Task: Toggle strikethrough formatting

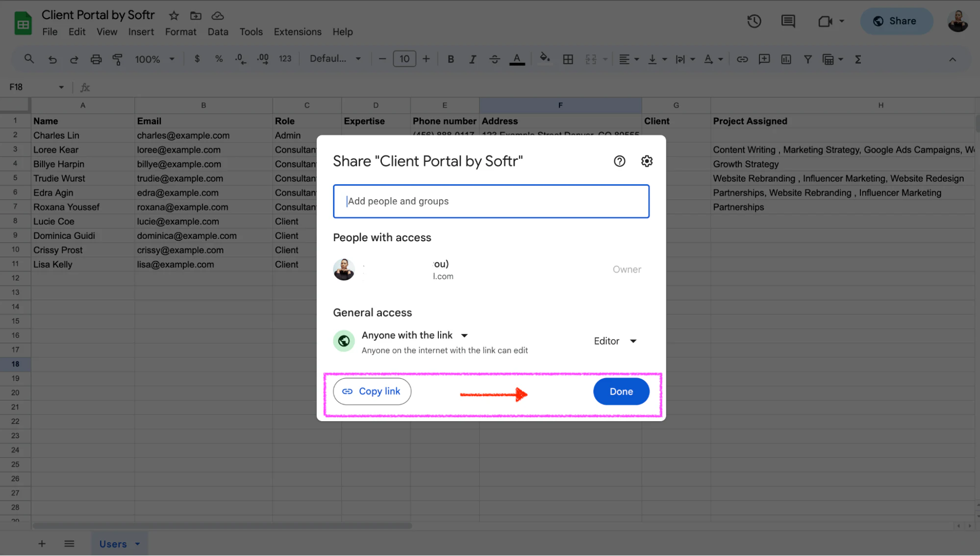Action: (494, 59)
